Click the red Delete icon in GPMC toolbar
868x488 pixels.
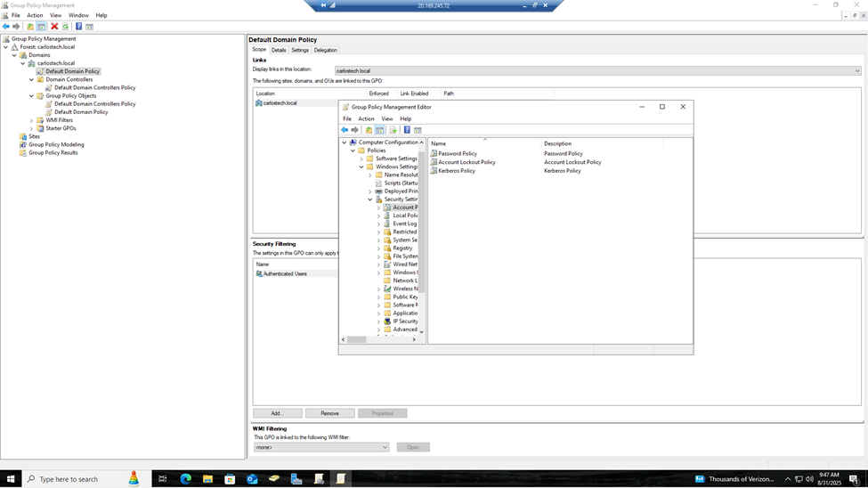tap(54, 27)
